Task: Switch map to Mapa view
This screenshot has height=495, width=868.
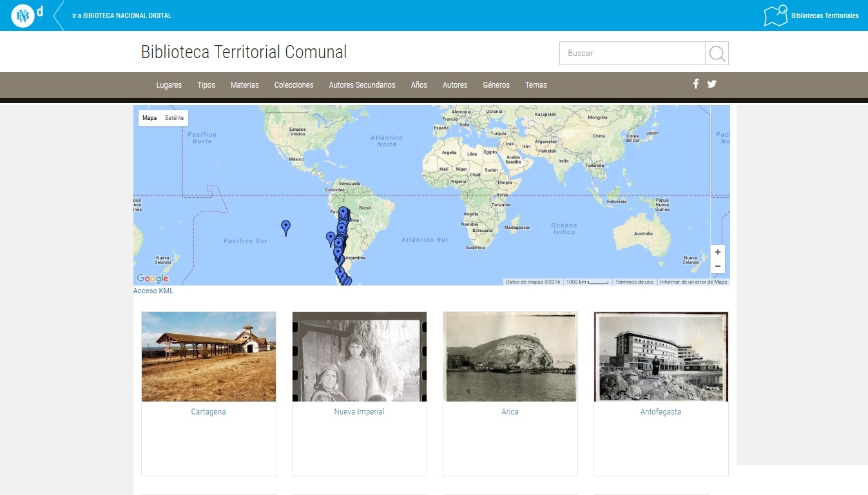Action: click(x=149, y=118)
